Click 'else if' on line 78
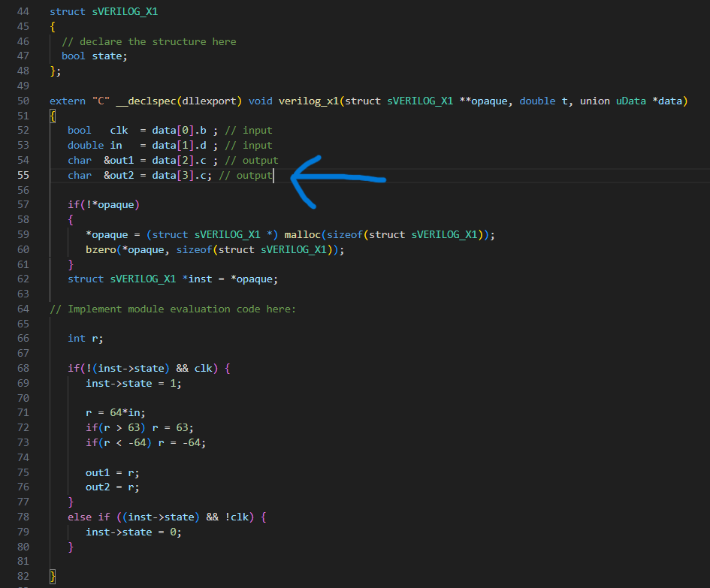Viewport: 710px width, 588px height. 89,517
